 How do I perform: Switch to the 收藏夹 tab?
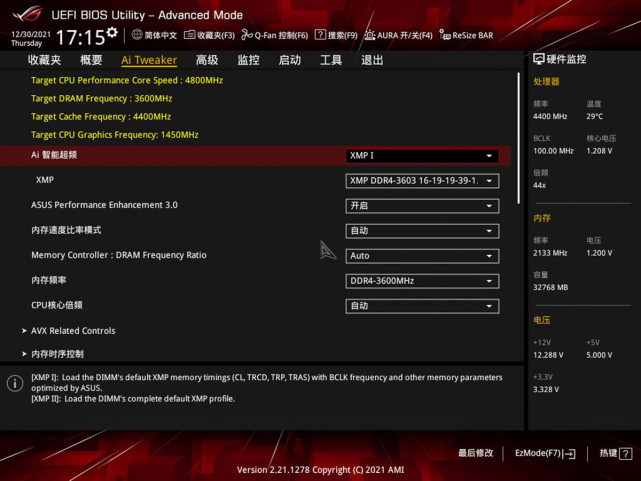(x=44, y=60)
